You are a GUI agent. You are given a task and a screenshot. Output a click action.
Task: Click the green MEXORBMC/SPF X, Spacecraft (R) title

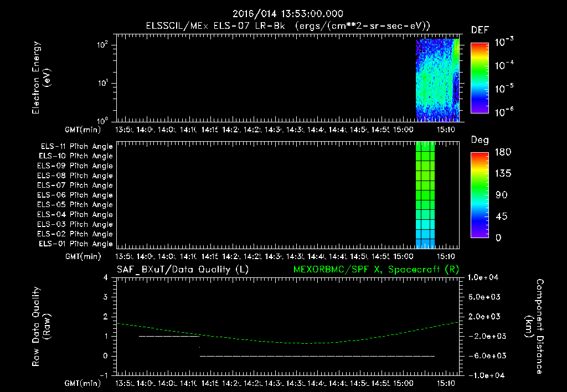(x=376, y=270)
